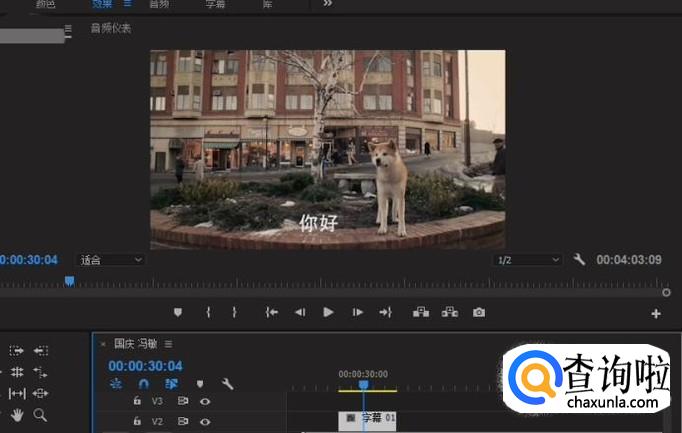Open the program monitor wrench settings
This screenshot has width=682, height=433.
[x=580, y=260]
